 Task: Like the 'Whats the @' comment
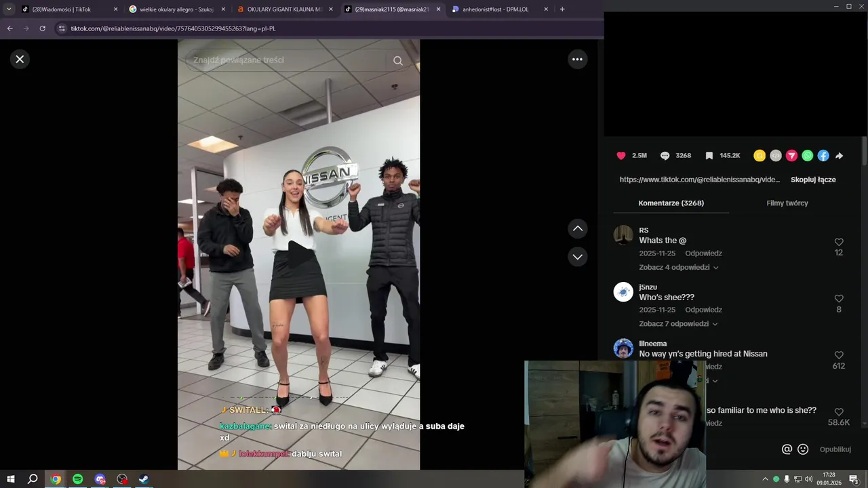839,242
